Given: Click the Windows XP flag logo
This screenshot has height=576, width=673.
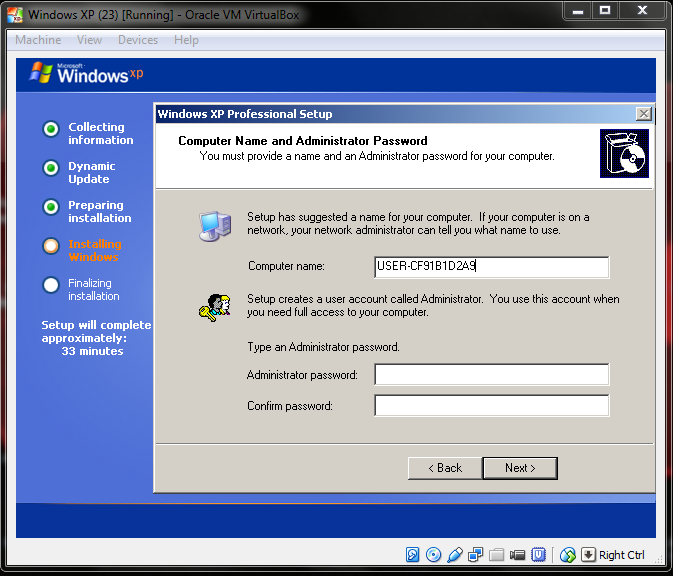Looking at the screenshot, I should click(41, 73).
